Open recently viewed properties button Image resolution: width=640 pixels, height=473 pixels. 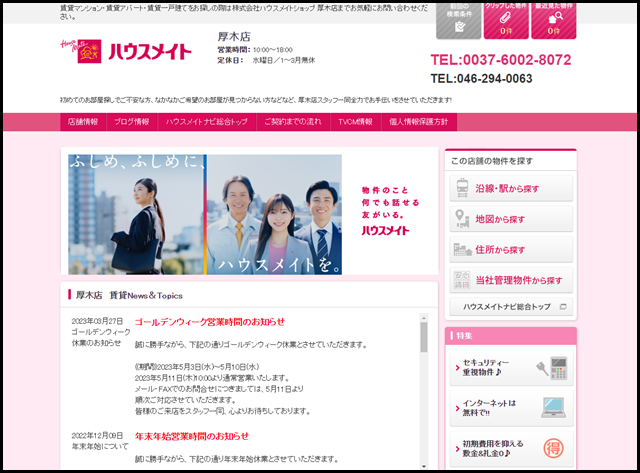pos(554,20)
